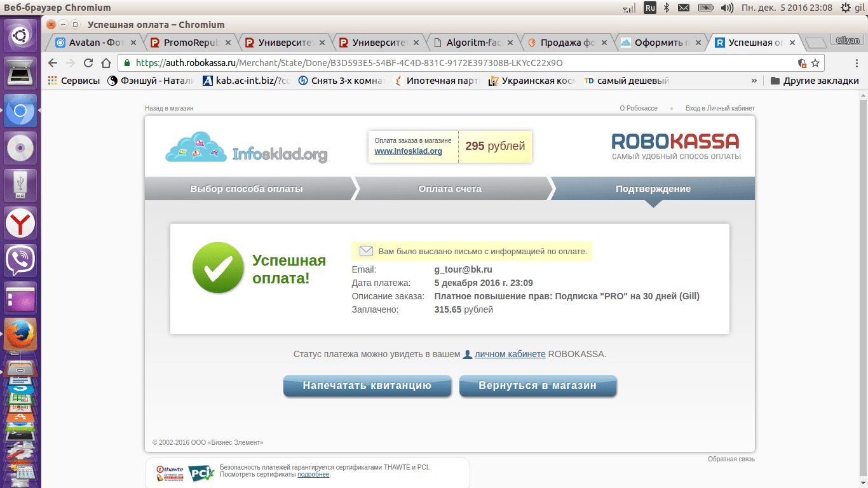
Task: Go back to the previous page
Action: (53, 63)
